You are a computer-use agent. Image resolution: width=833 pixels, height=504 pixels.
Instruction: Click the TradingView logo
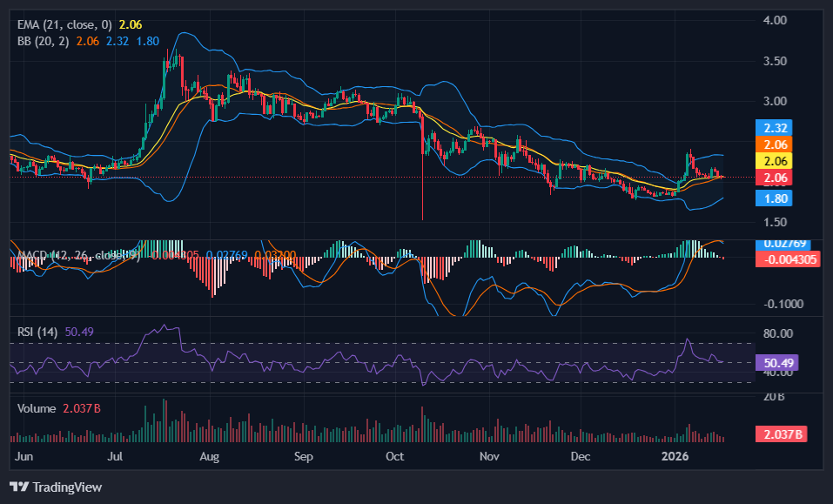click(x=56, y=487)
